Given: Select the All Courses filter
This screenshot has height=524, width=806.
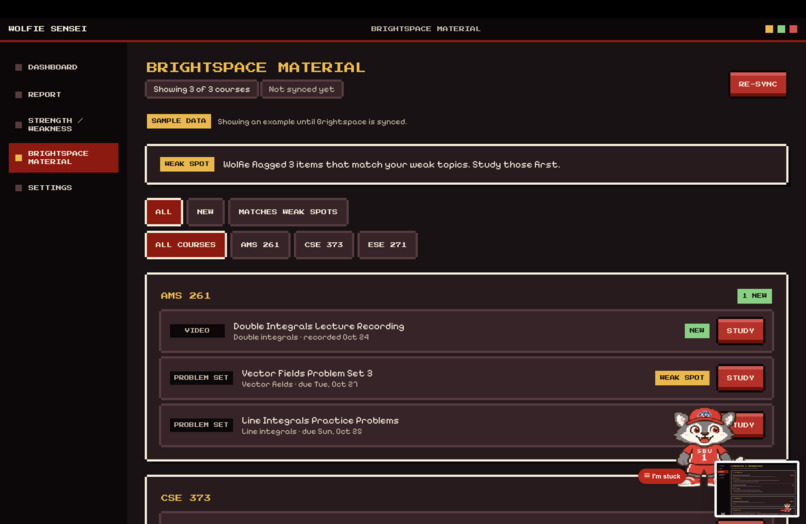Looking at the screenshot, I should [x=186, y=245].
